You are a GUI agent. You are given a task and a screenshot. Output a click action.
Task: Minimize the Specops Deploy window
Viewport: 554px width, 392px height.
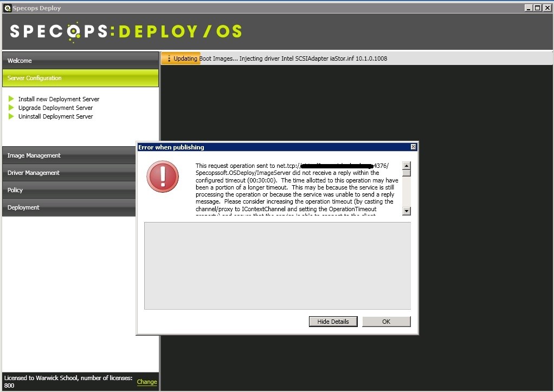(529, 8)
